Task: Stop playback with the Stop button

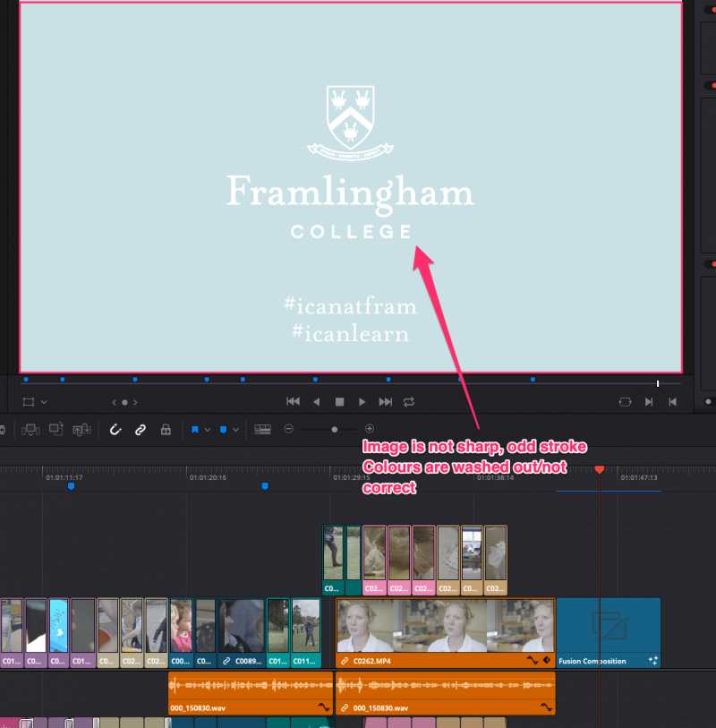Action: coord(339,402)
